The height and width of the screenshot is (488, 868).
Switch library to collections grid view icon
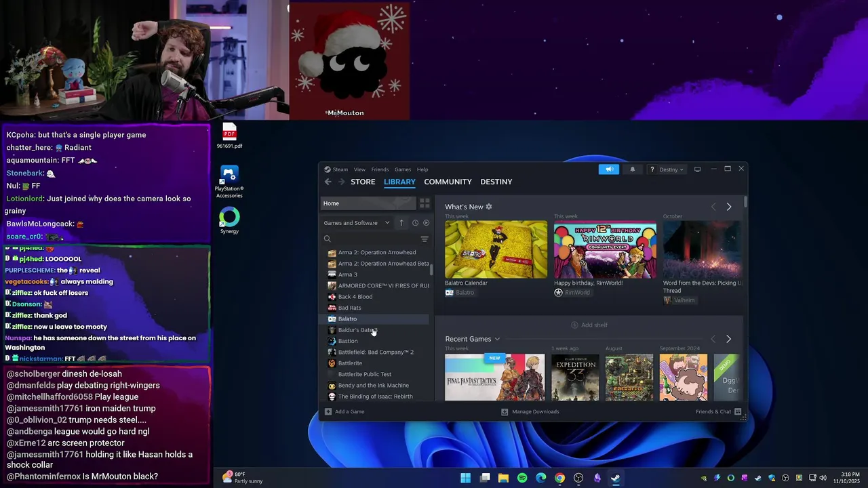pyautogui.click(x=425, y=203)
